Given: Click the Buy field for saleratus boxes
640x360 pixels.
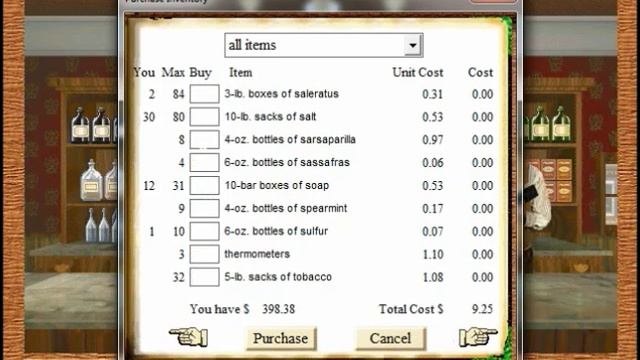Looking at the screenshot, I should point(204,94).
